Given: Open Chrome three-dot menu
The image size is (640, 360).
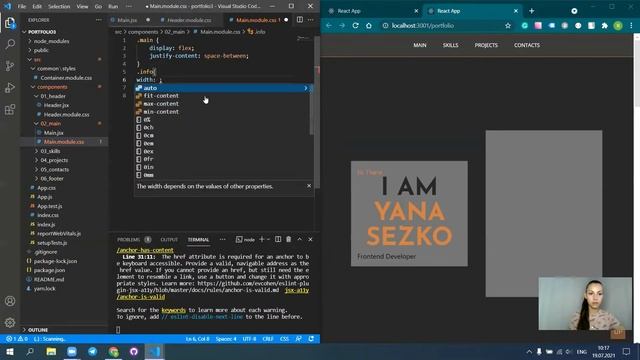Looking at the screenshot, I should tap(631, 25).
